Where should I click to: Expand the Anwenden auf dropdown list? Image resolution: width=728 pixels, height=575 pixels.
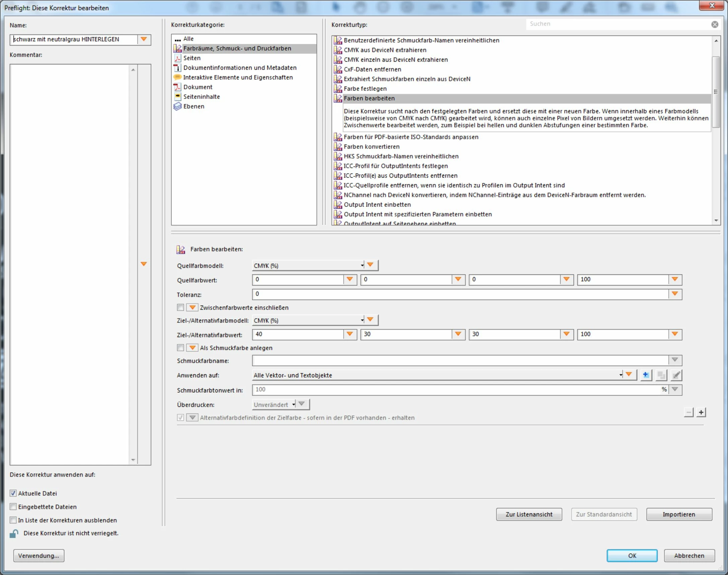coord(437,375)
